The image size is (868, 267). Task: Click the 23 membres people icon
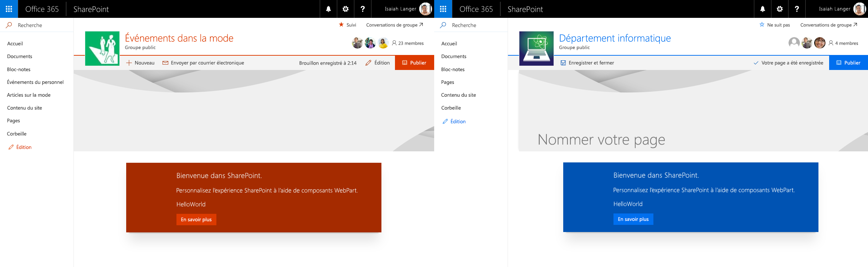pyautogui.click(x=394, y=43)
